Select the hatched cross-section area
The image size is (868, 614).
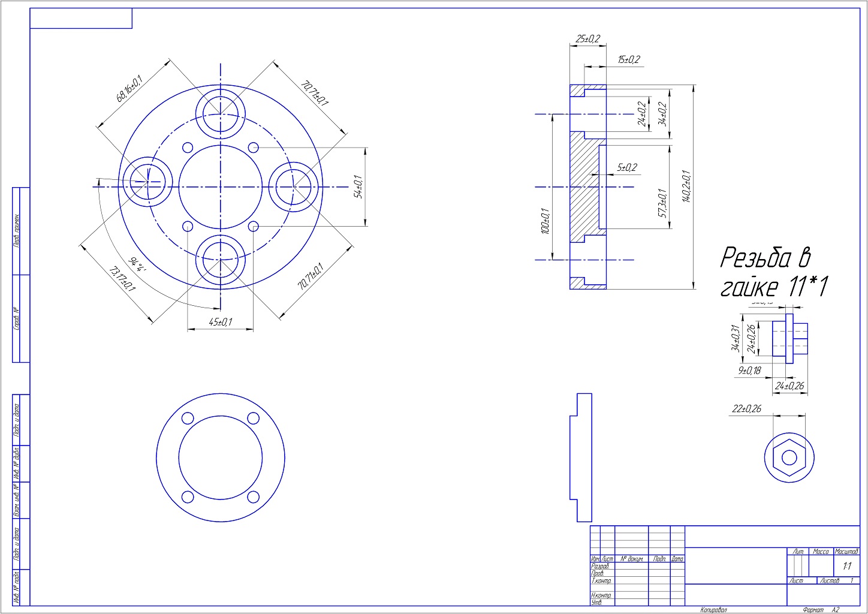tap(583, 186)
